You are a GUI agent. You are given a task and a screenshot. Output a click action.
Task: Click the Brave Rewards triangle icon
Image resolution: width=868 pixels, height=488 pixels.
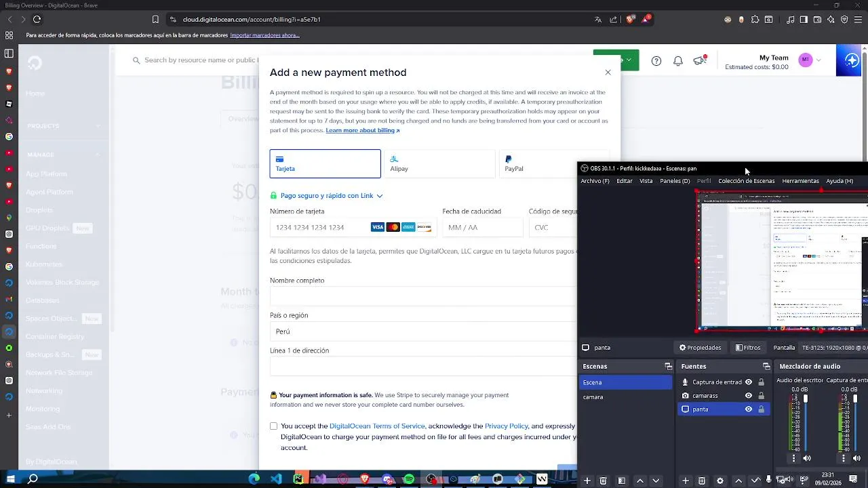tap(646, 19)
